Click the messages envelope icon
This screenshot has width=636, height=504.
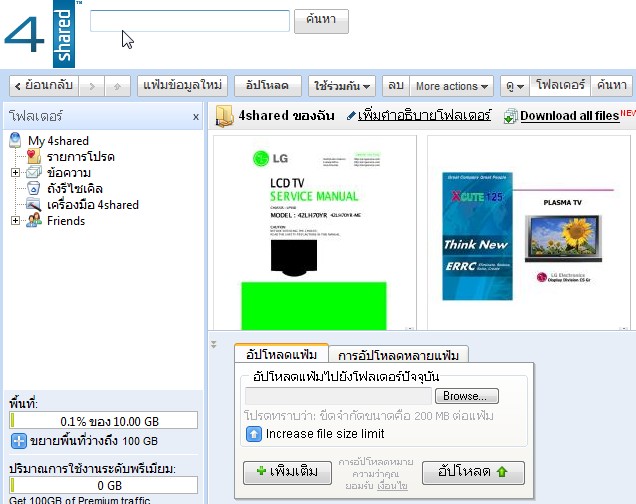click(34, 172)
